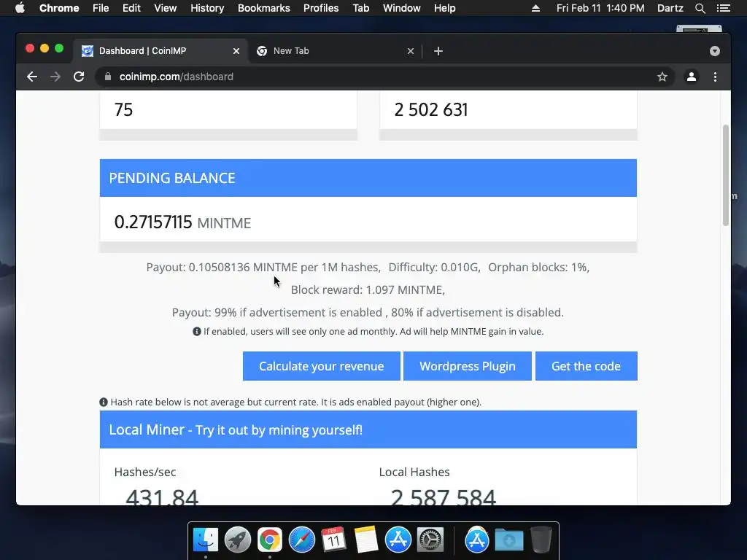This screenshot has height=560, width=747.
Task: Open the blue App Store icon beside Notes
Action: point(398,540)
